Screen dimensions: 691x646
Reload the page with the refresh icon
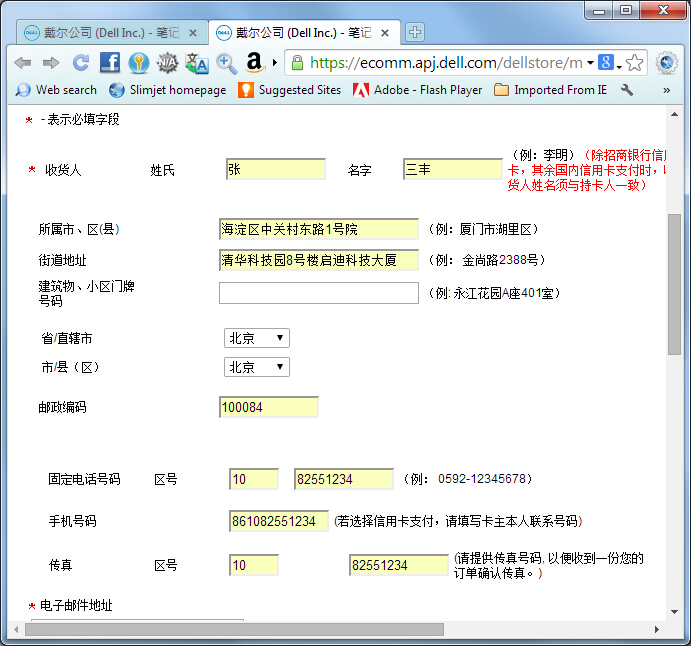pos(81,63)
